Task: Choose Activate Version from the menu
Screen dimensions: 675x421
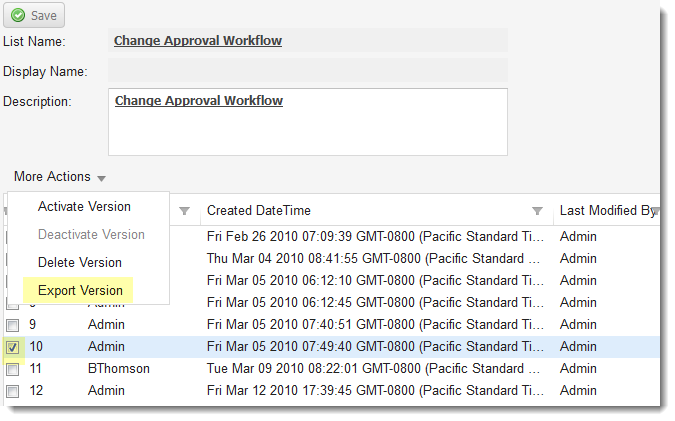Action: [84, 207]
